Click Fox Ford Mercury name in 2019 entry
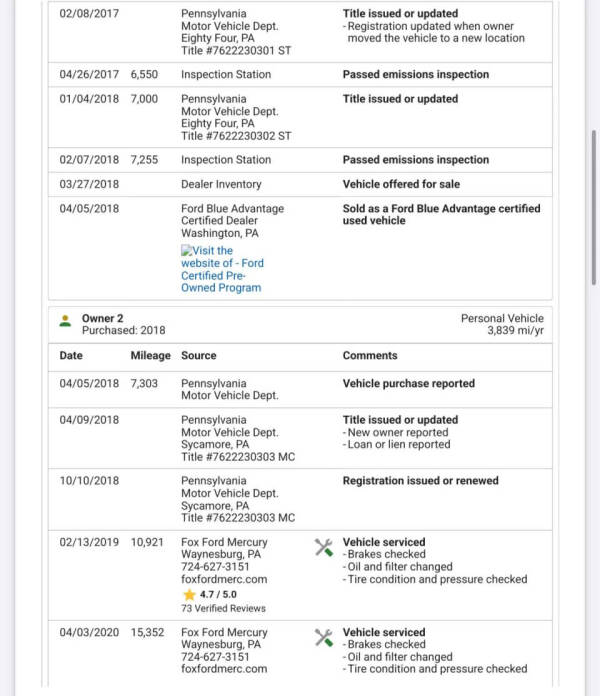Viewport: 600px width, 696px height. point(224,542)
